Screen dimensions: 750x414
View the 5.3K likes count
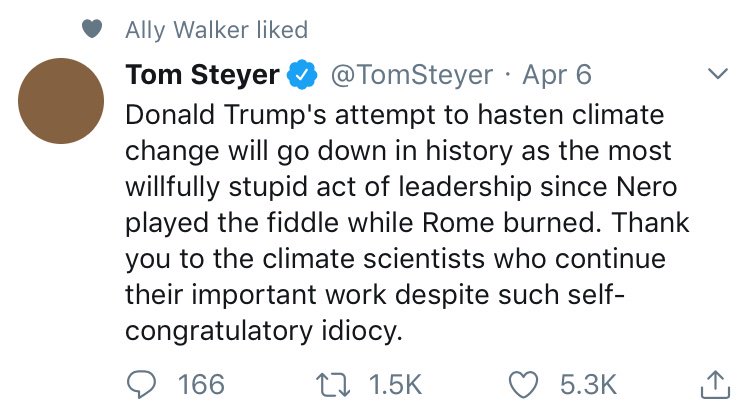pyautogui.click(x=588, y=385)
